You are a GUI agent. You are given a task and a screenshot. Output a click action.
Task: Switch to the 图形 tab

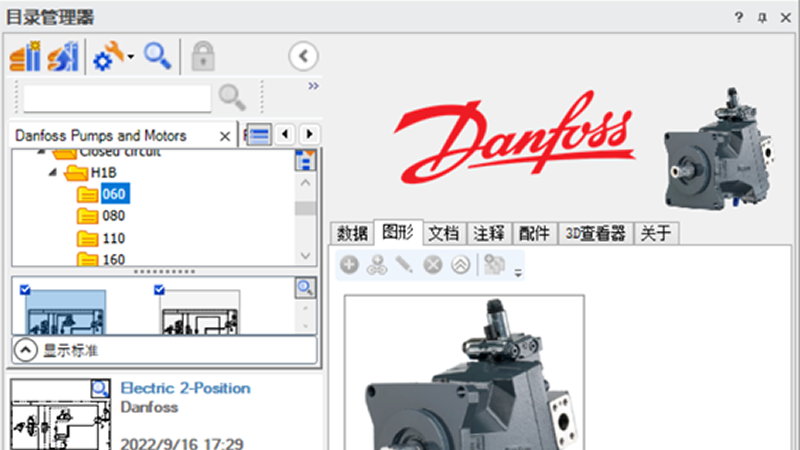(398, 232)
